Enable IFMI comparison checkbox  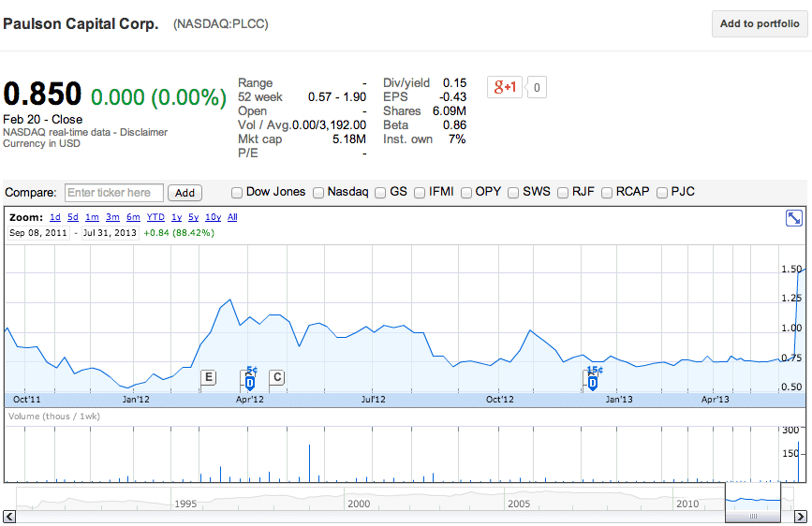[x=420, y=193]
